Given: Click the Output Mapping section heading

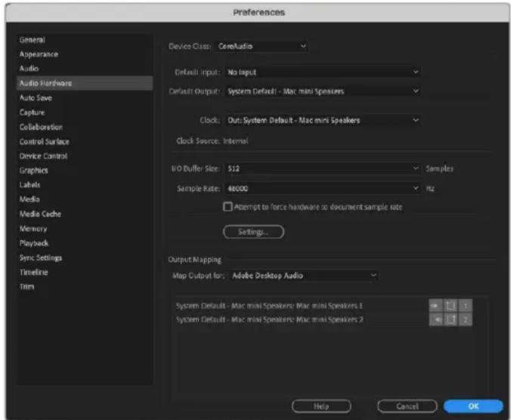Looking at the screenshot, I should coord(194,260).
